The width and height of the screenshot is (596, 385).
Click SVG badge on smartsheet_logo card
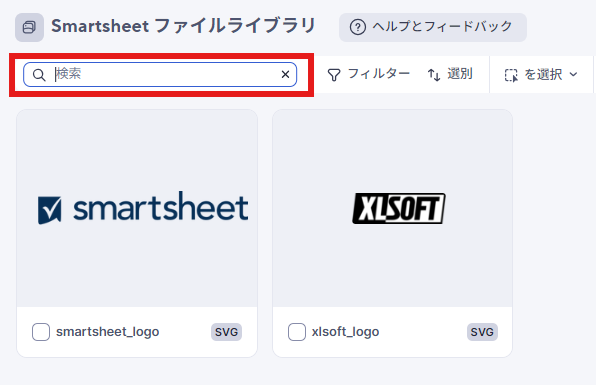point(227,332)
